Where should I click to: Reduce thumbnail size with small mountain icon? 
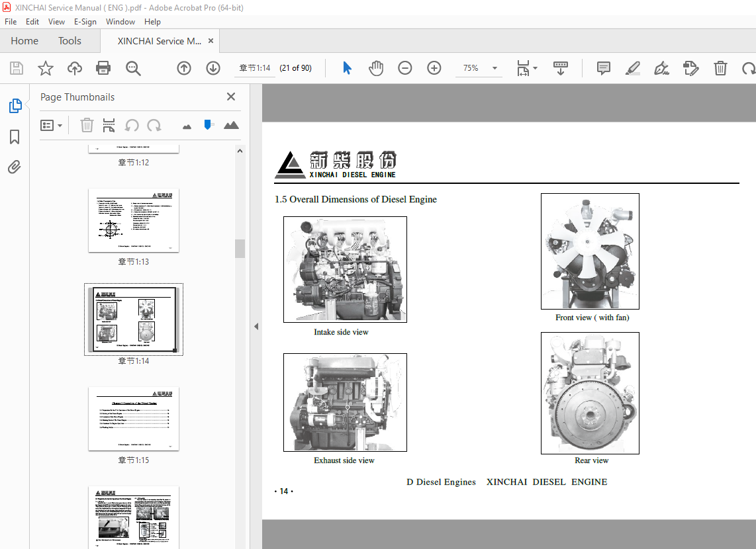[187, 126]
